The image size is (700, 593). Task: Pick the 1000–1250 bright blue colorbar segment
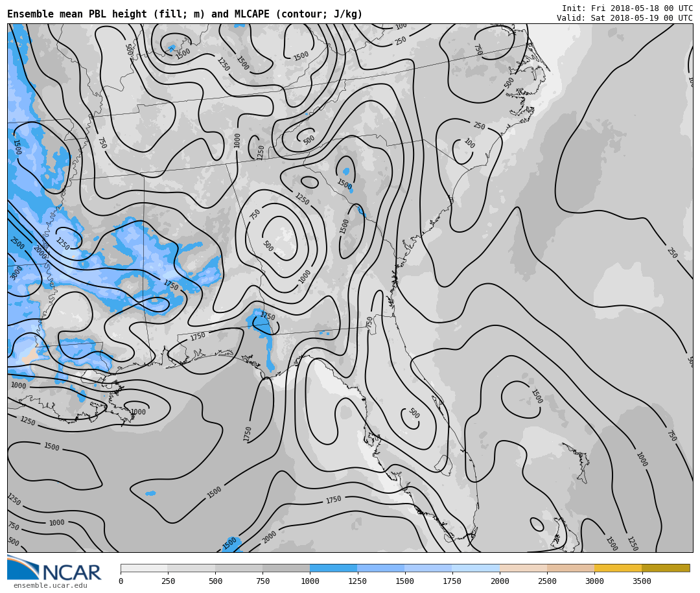pyautogui.click(x=334, y=568)
